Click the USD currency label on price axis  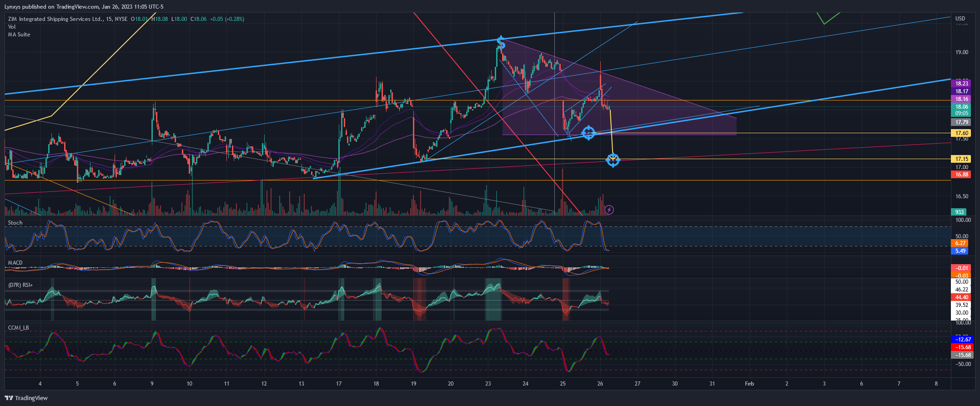960,19
